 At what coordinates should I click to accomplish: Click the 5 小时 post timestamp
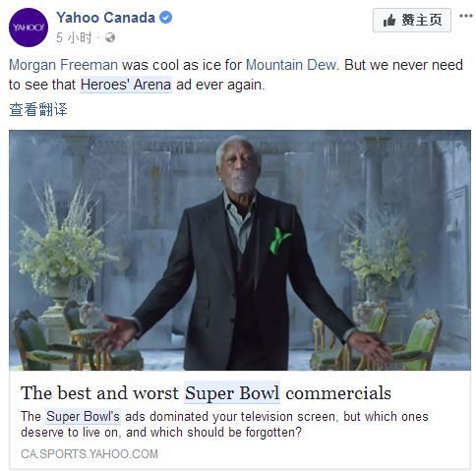pyautogui.click(x=74, y=37)
